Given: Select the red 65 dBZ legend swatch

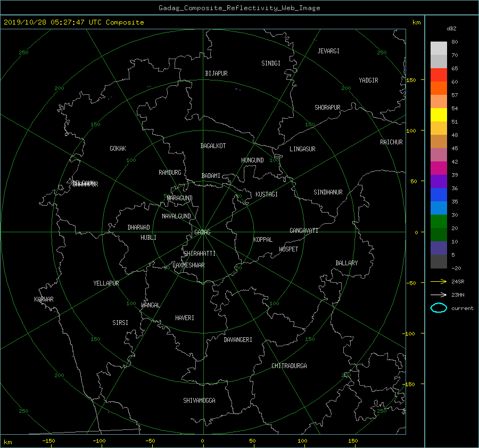Looking at the screenshot, I should pyautogui.click(x=439, y=75).
